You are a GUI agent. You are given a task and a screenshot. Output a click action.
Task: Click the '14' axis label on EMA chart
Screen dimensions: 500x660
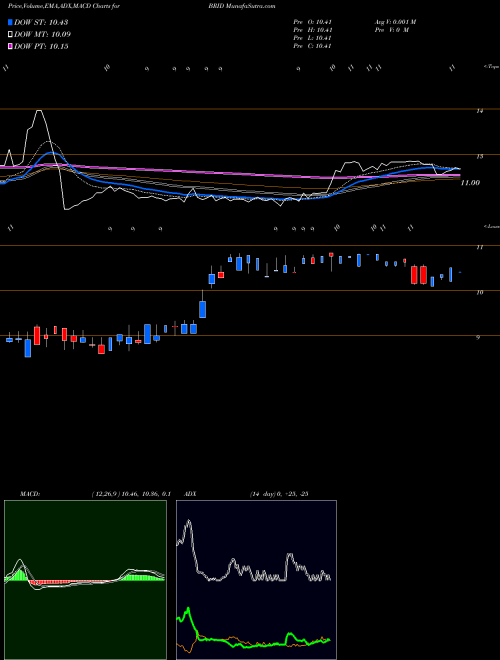pyautogui.click(x=479, y=111)
